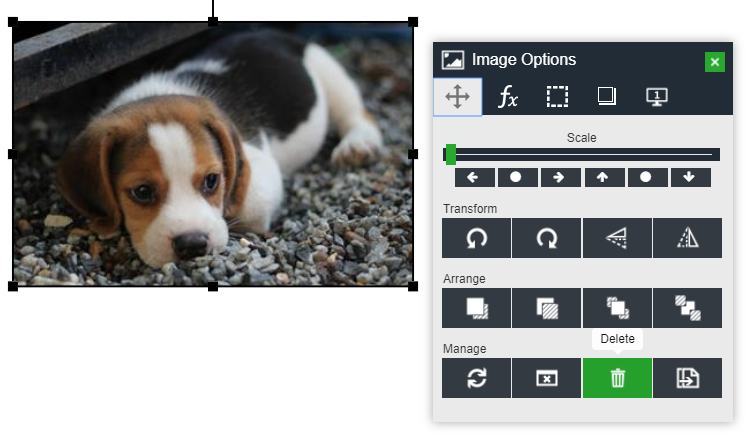
Task: Open the monitor display tab
Action: [x=657, y=97]
